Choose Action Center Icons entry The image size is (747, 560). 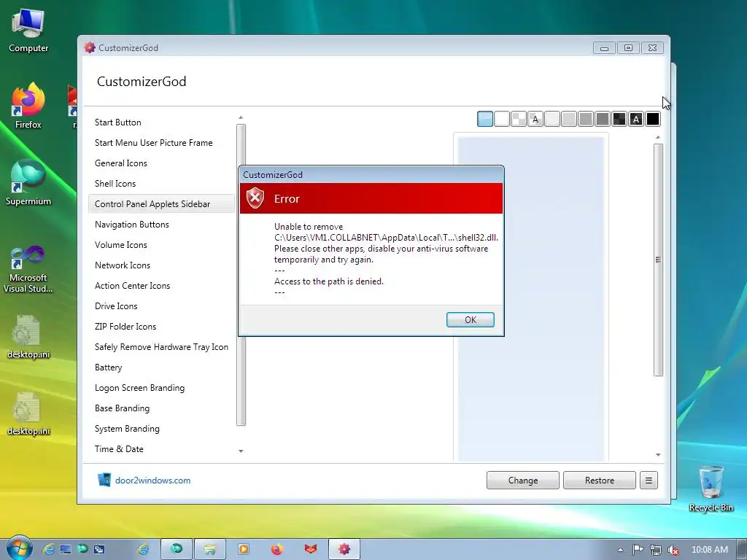click(161, 286)
